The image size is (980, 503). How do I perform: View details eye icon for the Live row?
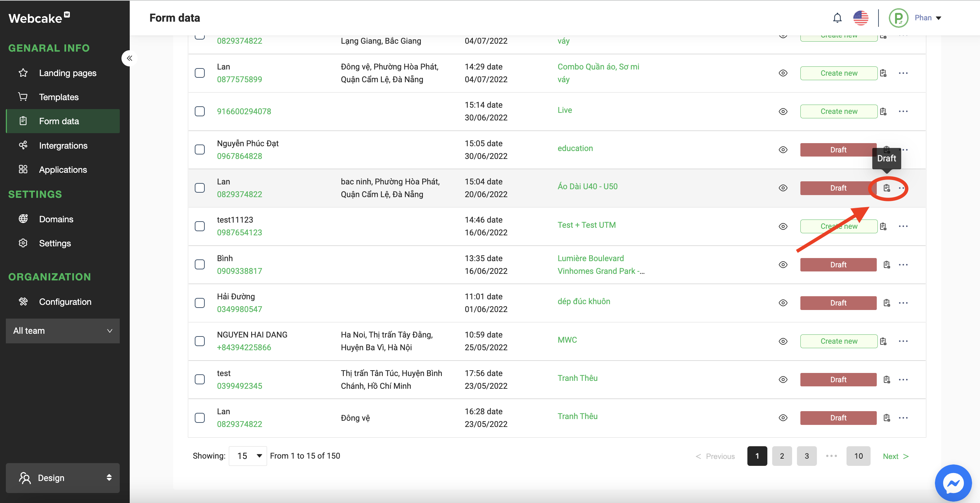click(x=783, y=111)
